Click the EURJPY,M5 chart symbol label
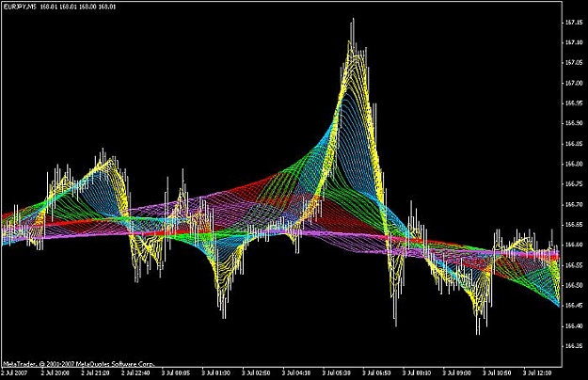The height and width of the screenshot is (380, 588). point(20,7)
